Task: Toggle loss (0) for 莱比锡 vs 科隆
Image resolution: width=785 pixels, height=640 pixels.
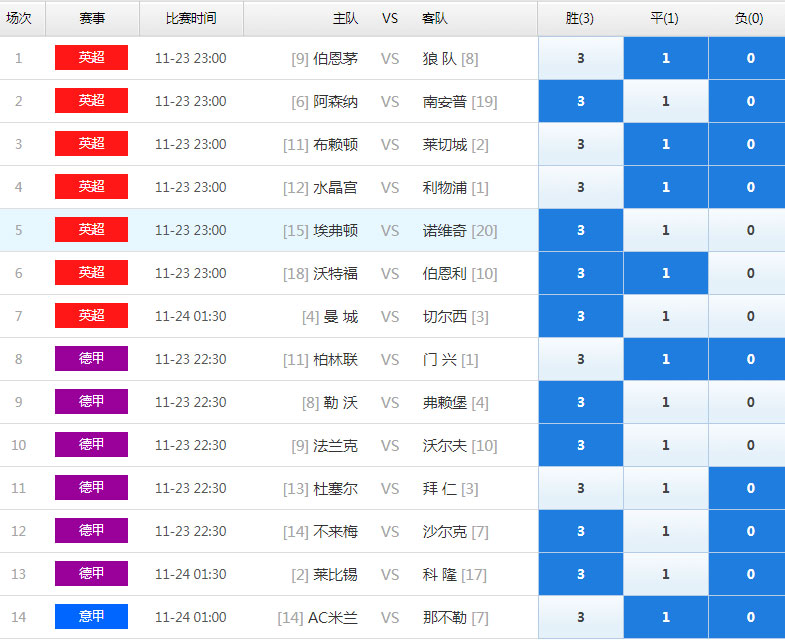Action: click(x=747, y=575)
